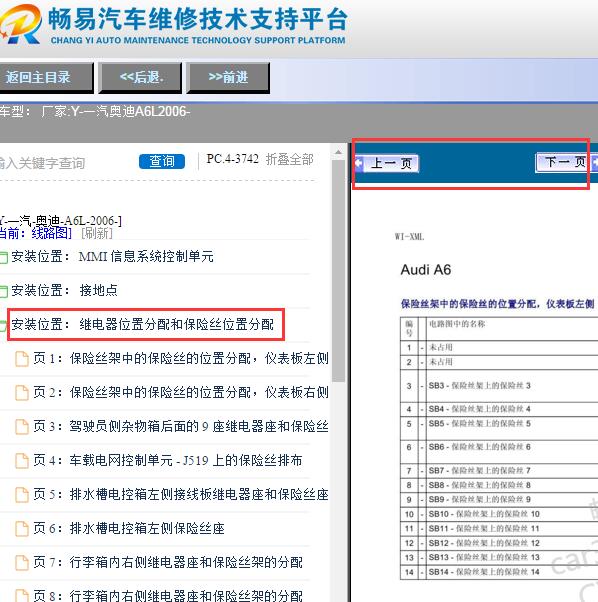Toggle folder icon beside 接地点
The width and height of the screenshot is (598, 602).
click(3, 291)
